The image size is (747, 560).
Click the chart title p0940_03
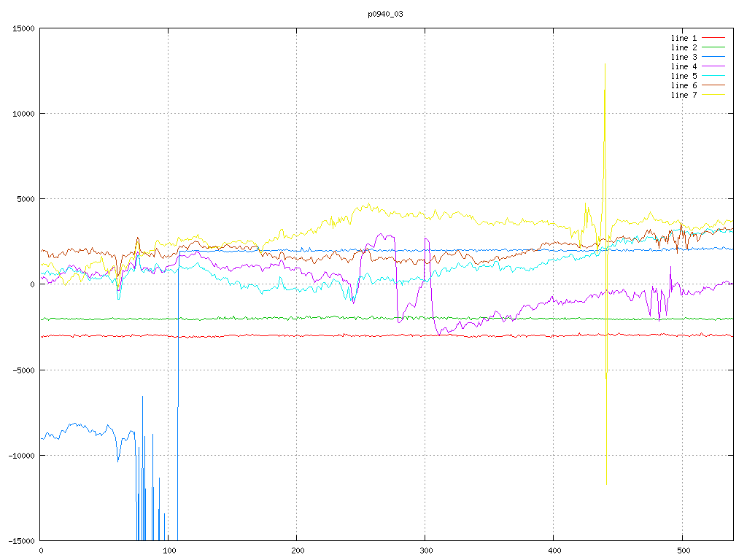(x=386, y=14)
